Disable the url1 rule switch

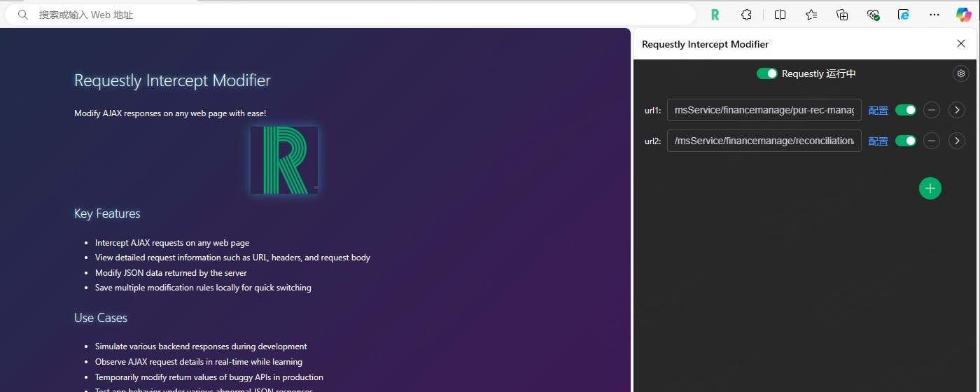click(906, 110)
